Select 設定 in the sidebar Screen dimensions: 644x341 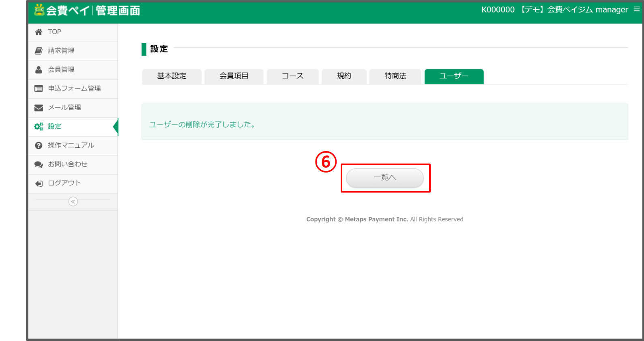click(73, 127)
